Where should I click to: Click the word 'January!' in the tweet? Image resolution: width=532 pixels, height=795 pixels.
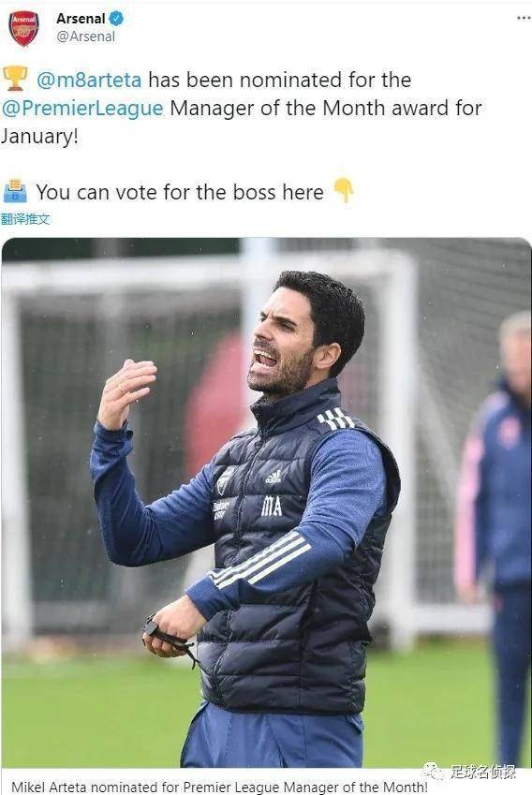(x=39, y=137)
